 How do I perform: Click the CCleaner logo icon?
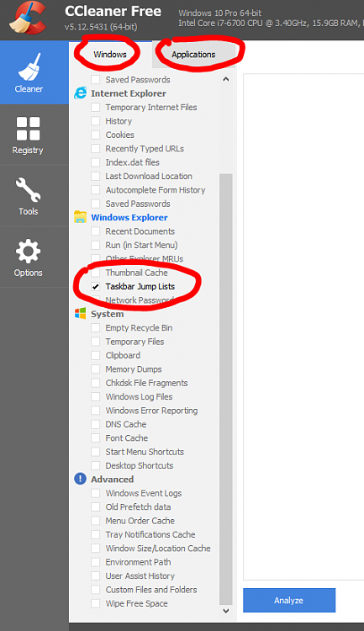28,19
